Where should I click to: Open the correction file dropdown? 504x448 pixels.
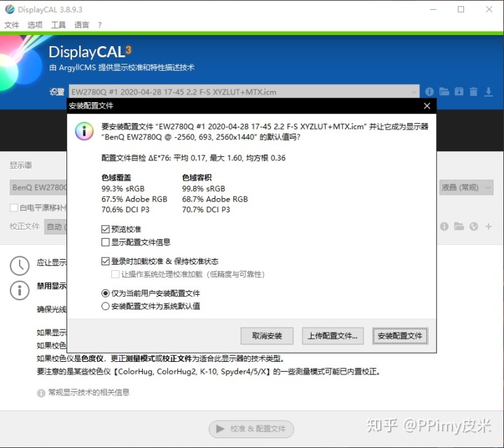click(x=55, y=227)
